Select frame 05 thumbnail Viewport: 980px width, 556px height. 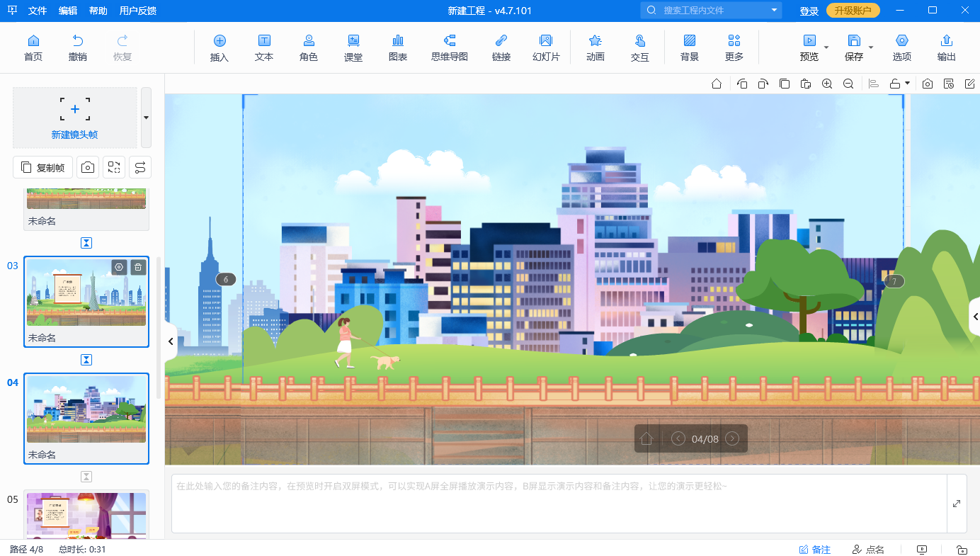pos(86,516)
